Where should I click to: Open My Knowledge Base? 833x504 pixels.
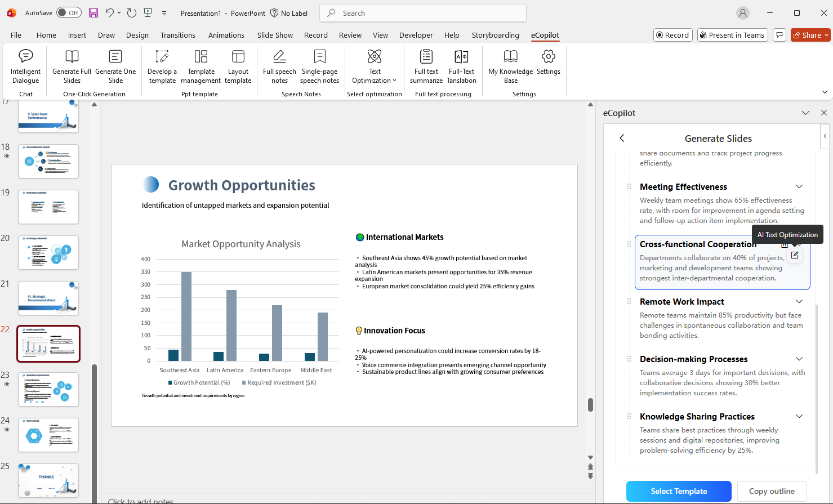tap(510, 65)
